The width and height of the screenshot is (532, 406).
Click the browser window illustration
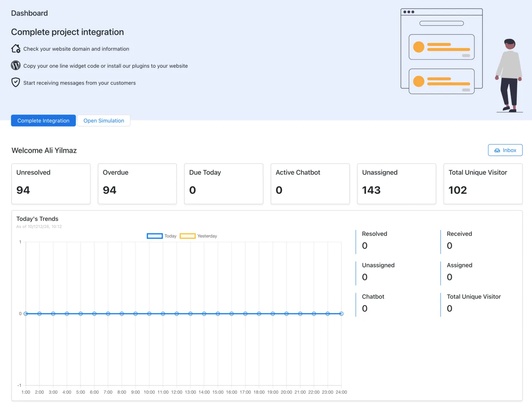(442, 51)
